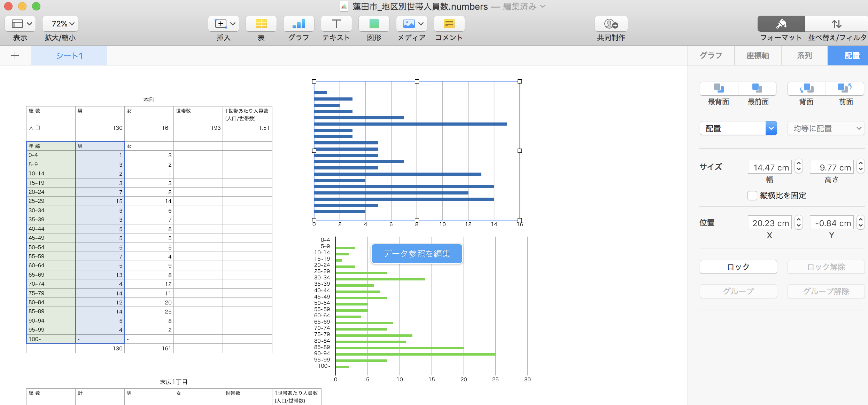
Task: Bring chart to front with 最前面 icon
Action: (757, 89)
